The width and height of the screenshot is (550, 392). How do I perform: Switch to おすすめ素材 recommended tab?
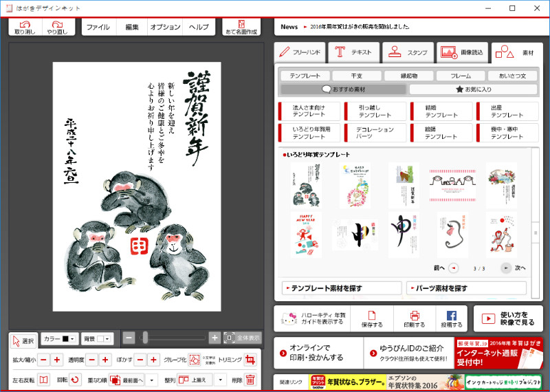coord(343,89)
